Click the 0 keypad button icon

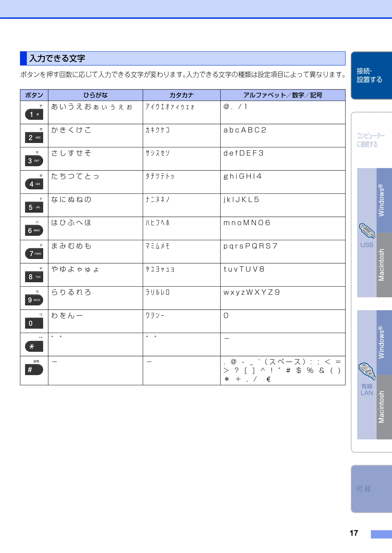[34, 323]
